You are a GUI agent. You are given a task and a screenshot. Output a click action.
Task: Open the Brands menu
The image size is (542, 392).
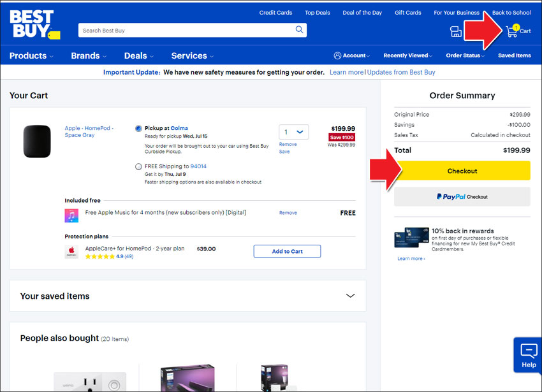pyautogui.click(x=89, y=55)
